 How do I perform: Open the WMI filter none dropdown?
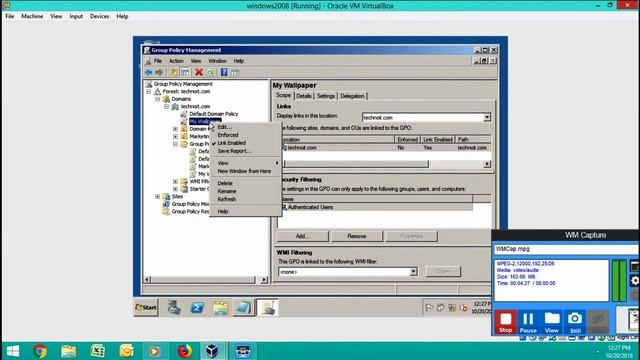coord(413,272)
